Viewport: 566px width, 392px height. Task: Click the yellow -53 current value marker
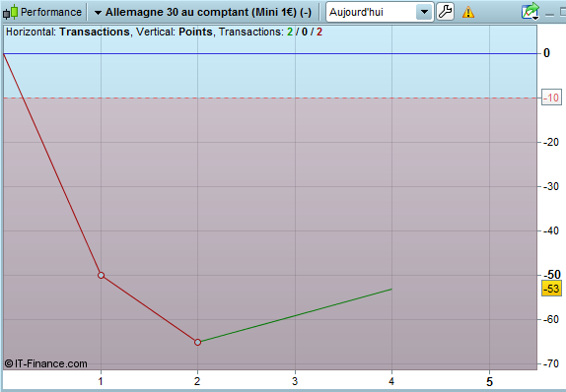point(551,289)
